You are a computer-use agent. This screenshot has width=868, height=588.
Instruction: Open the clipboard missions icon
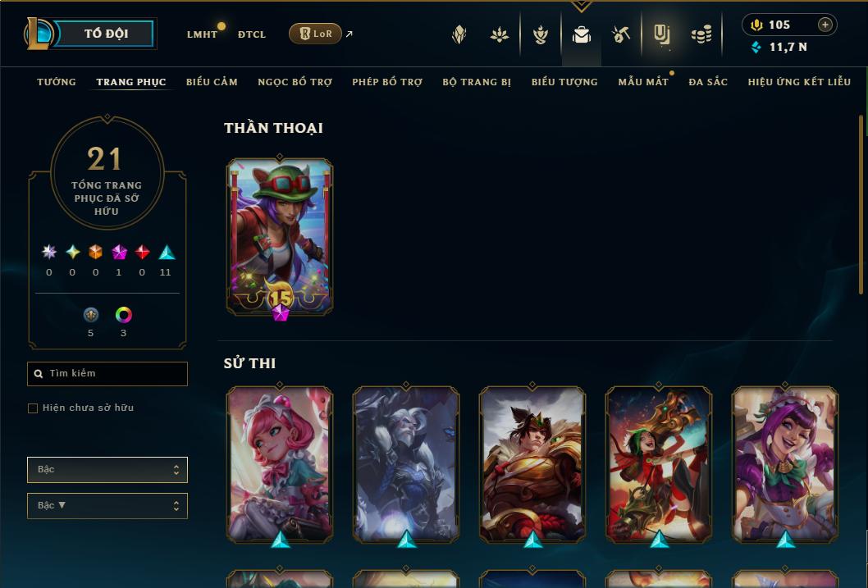coord(661,34)
